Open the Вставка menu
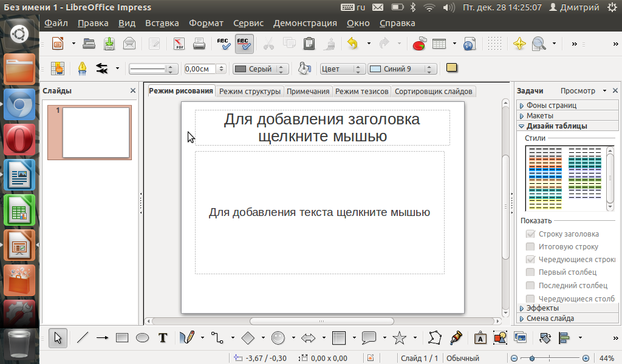 click(x=162, y=23)
